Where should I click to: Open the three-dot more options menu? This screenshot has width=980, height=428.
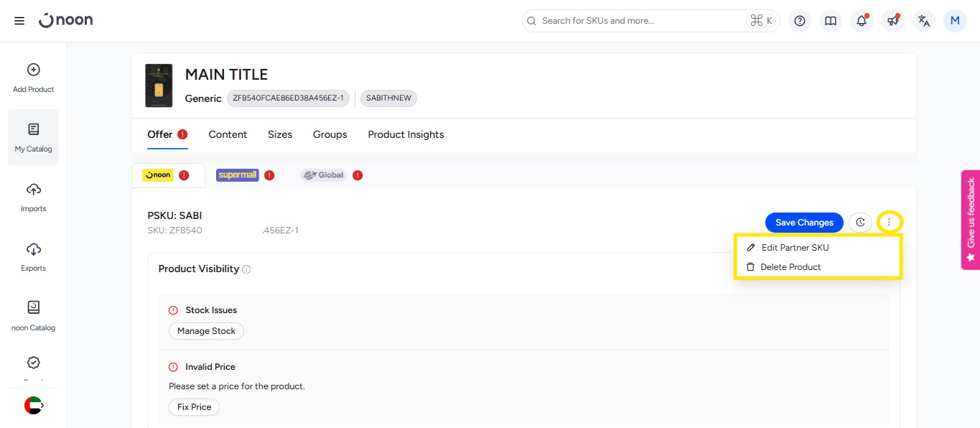pos(889,223)
